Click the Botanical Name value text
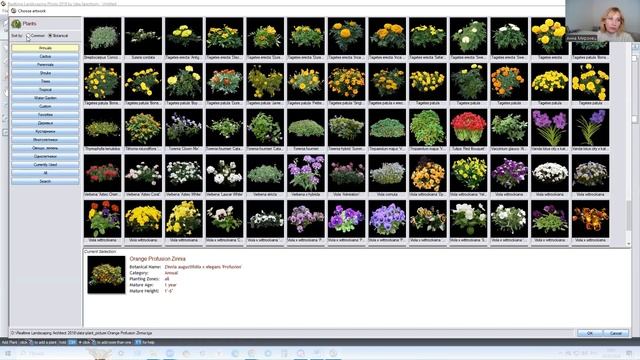The height and width of the screenshot is (360, 640). tap(203, 267)
